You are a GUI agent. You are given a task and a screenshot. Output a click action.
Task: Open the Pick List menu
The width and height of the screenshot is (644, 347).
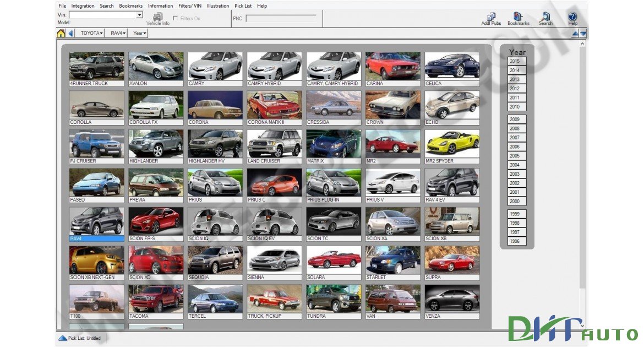point(243,6)
